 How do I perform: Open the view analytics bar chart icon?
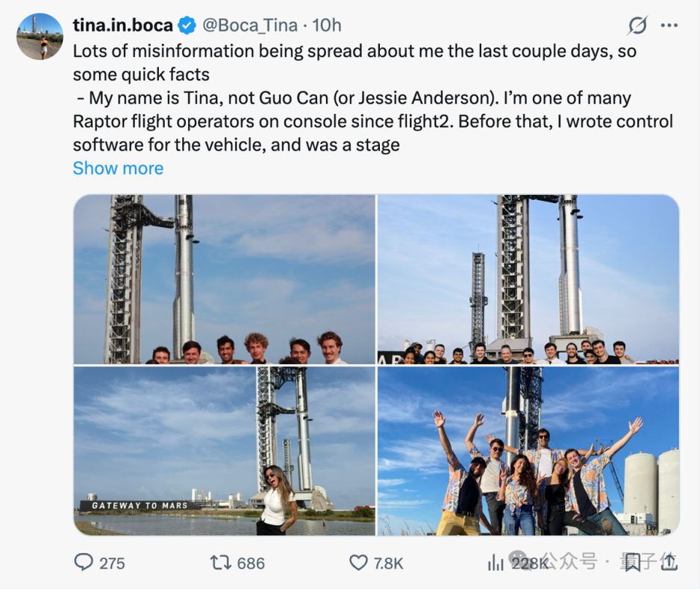pos(496,563)
